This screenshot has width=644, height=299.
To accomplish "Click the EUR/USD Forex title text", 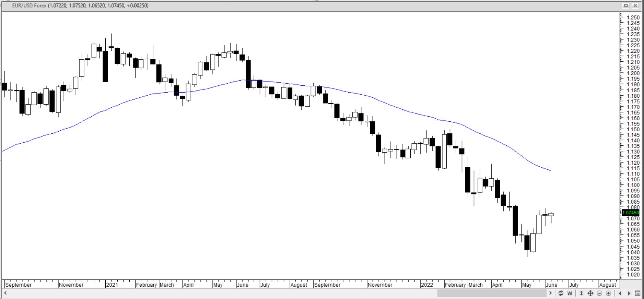I will pyautogui.click(x=29, y=6).
